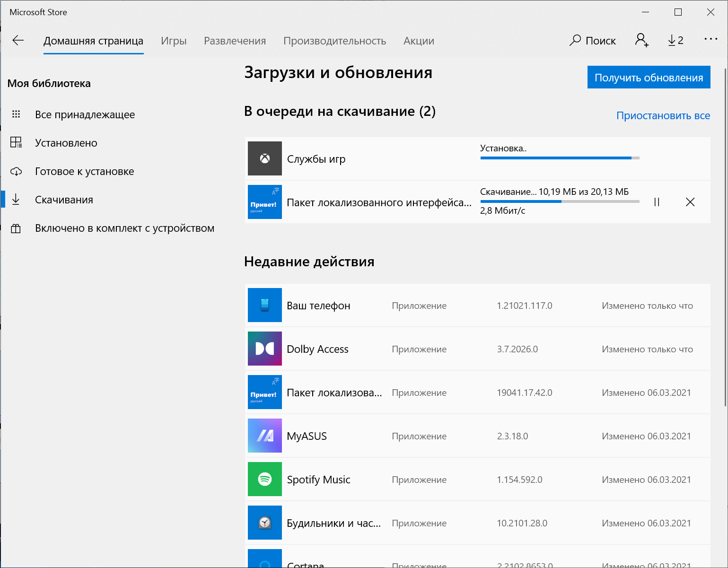Select Готовое к установке entry
The width and height of the screenshot is (728, 568).
pos(85,171)
